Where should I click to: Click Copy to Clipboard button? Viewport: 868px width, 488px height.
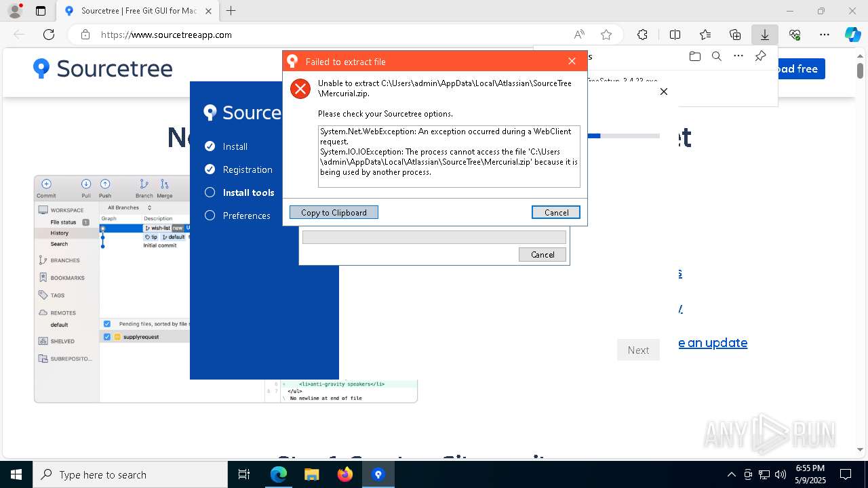[x=334, y=212]
